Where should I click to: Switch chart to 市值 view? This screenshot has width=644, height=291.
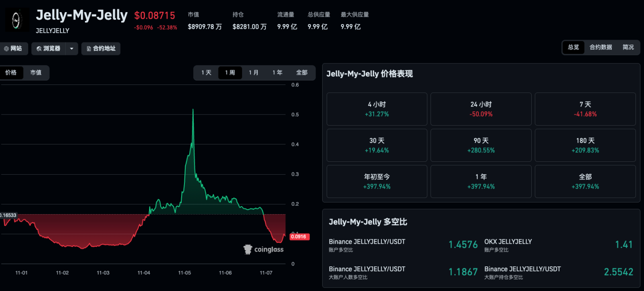[x=36, y=72]
